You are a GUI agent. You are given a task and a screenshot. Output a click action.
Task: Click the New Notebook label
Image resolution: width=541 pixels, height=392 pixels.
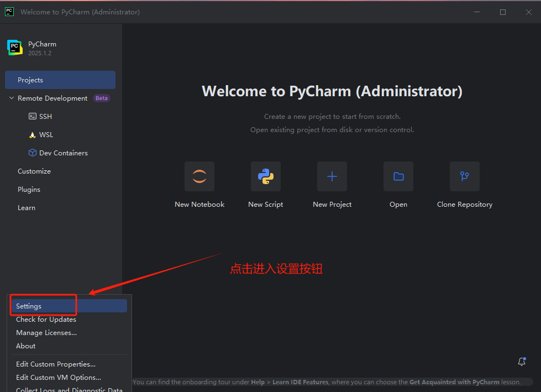pyautogui.click(x=199, y=204)
